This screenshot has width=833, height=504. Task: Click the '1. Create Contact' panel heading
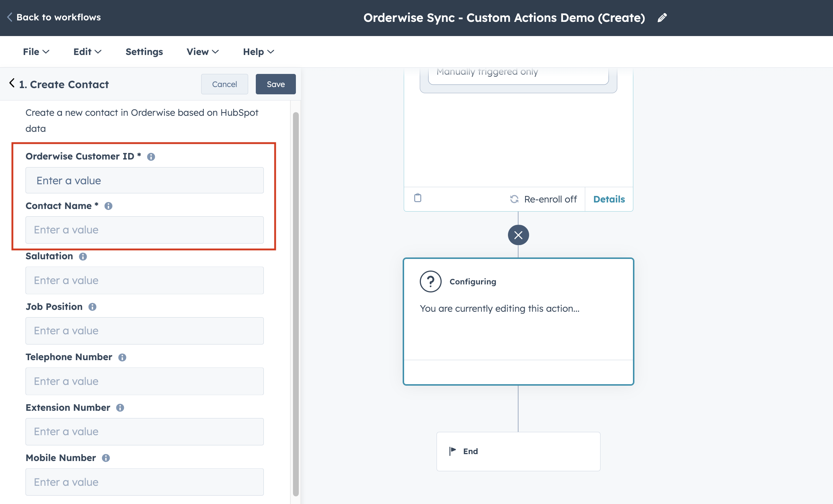point(64,84)
